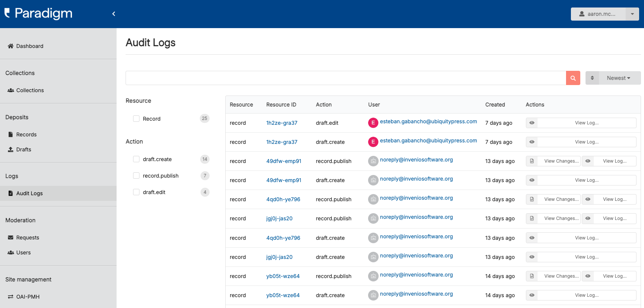Go to Records in the sidebar

[58, 135]
